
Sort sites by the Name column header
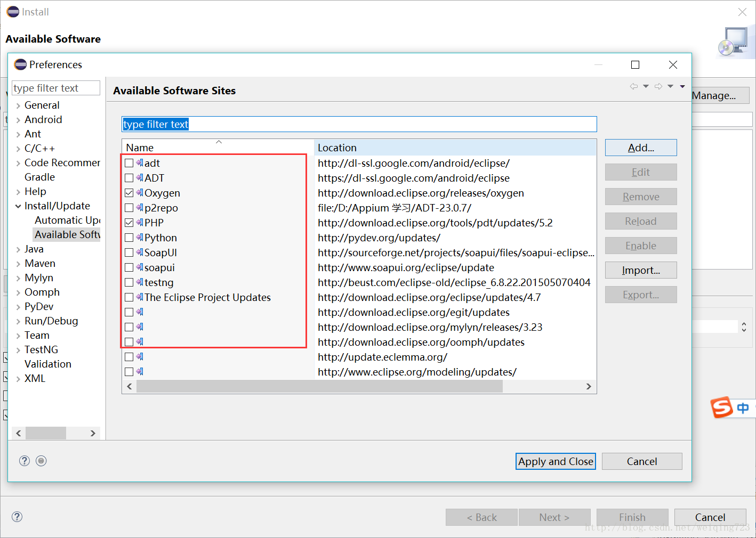pyautogui.click(x=218, y=147)
